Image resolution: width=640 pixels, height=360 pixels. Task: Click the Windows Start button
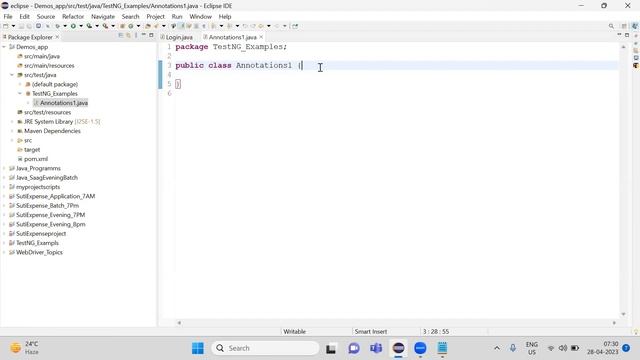click(x=198, y=348)
